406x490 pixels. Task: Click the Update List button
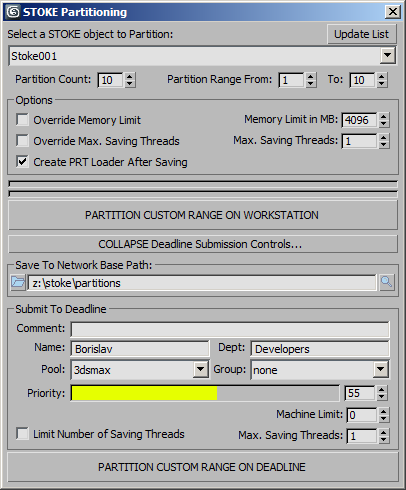[361, 34]
